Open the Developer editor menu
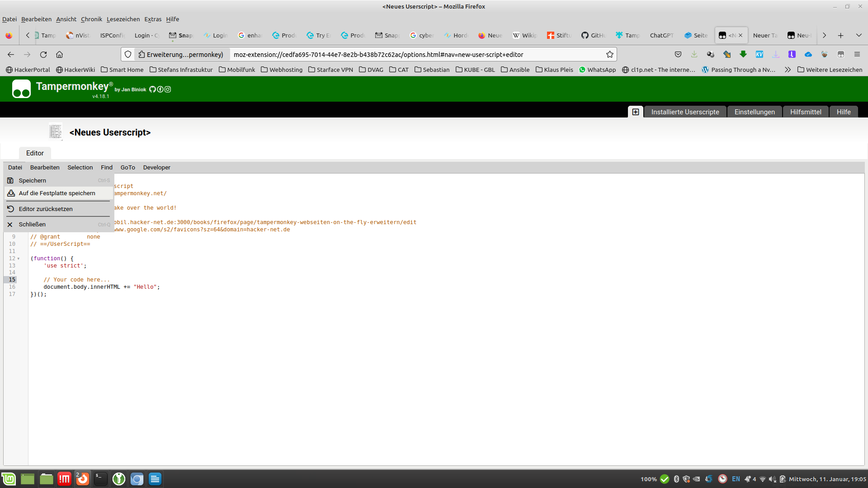868x488 pixels. coord(156,168)
